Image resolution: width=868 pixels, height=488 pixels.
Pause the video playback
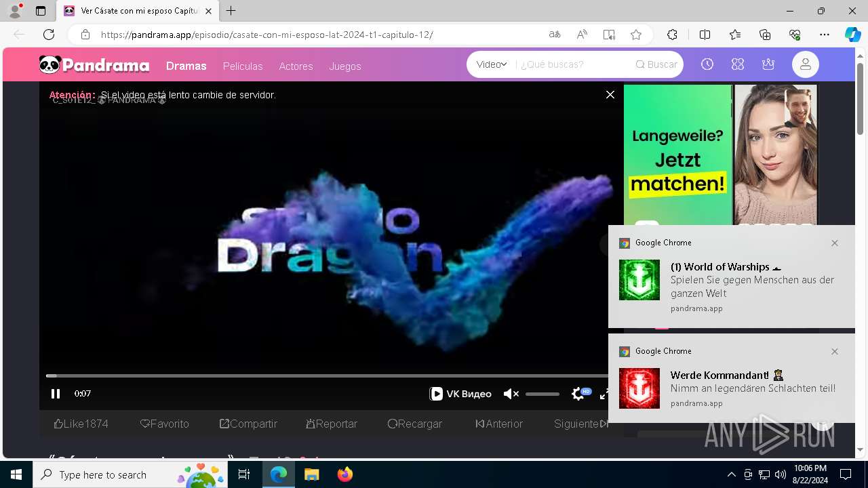point(56,394)
